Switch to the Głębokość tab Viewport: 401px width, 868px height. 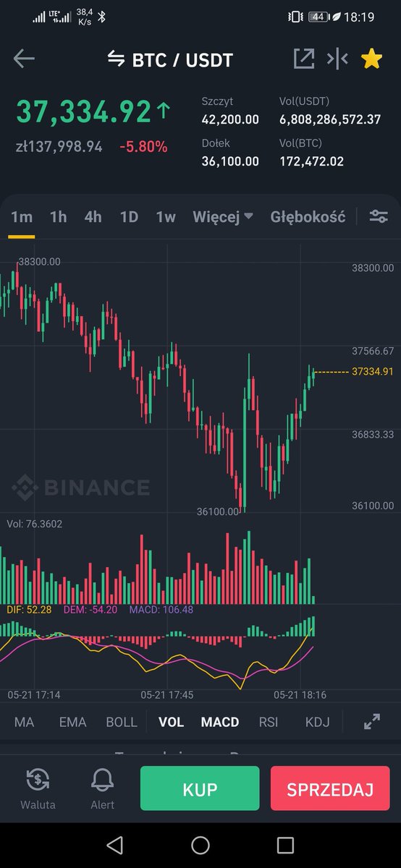click(308, 216)
